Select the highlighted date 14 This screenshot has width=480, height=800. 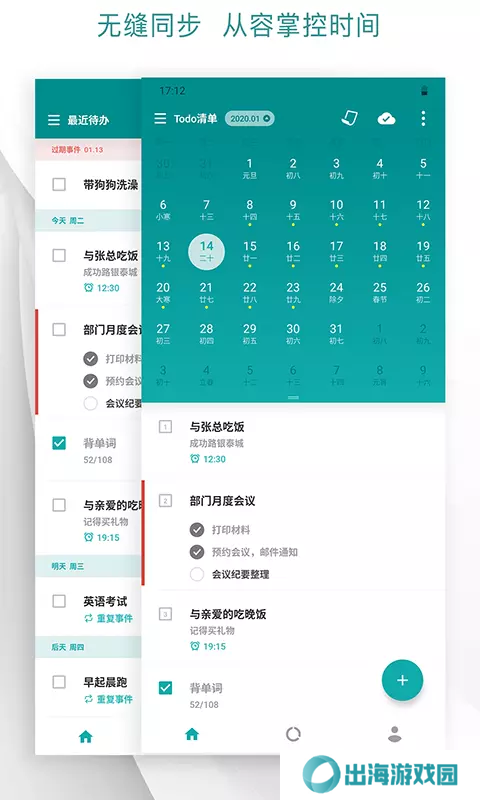pyautogui.click(x=206, y=252)
